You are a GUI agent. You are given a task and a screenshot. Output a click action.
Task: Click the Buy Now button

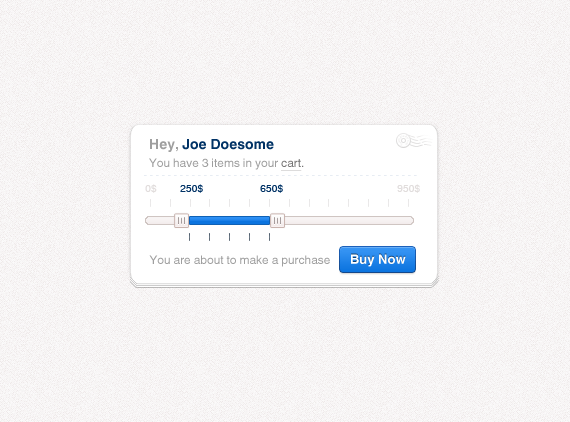click(x=377, y=260)
